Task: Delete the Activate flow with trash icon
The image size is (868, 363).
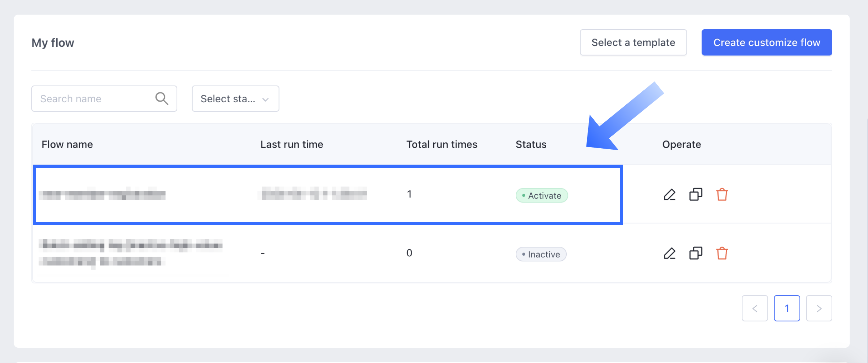Action: point(722,195)
